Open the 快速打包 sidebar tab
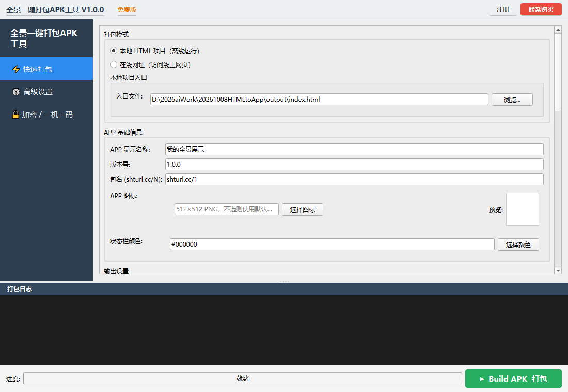The height and width of the screenshot is (392, 568). [x=46, y=69]
